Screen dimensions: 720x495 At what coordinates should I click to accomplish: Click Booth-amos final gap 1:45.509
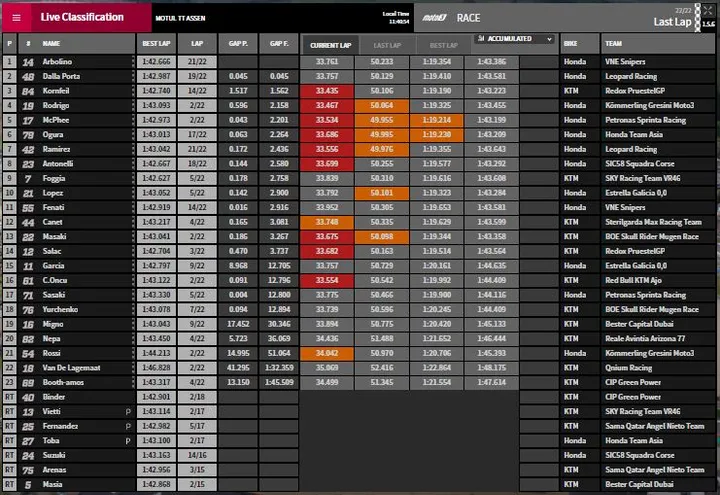pos(279,382)
